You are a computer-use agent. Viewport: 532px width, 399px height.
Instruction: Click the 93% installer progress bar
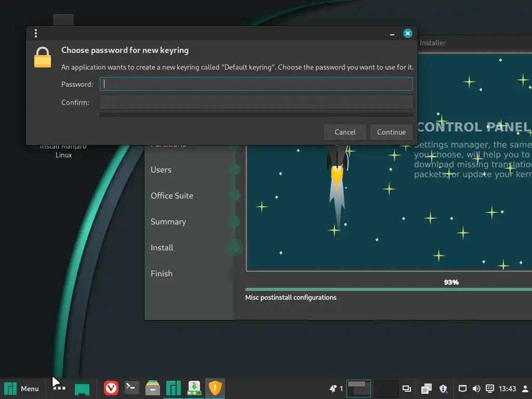coord(389,289)
